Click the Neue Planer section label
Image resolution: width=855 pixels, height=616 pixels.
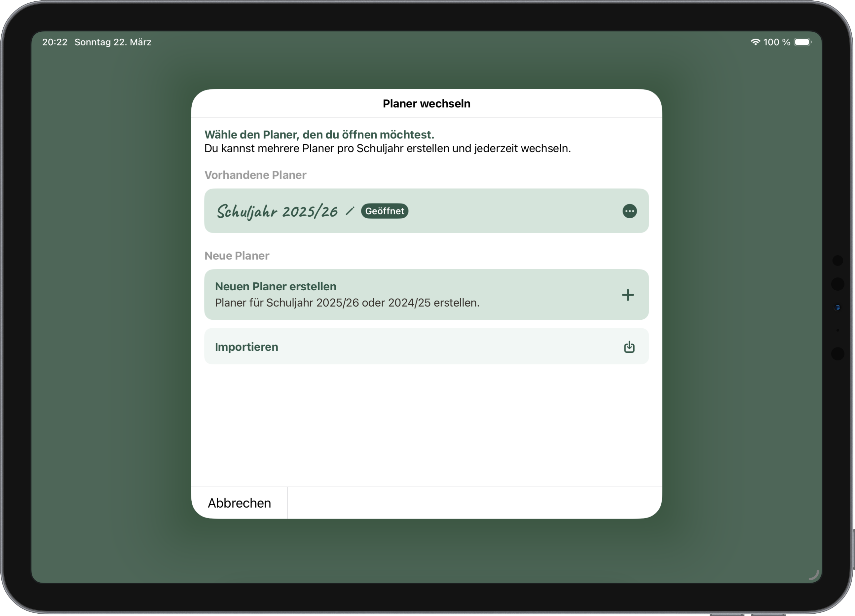click(237, 255)
